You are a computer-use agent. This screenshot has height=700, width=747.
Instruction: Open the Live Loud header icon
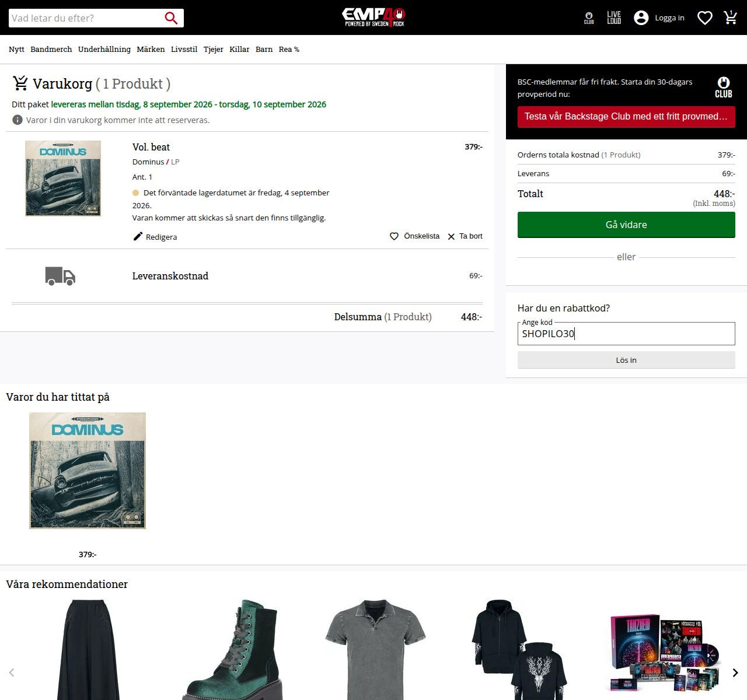click(614, 17)
